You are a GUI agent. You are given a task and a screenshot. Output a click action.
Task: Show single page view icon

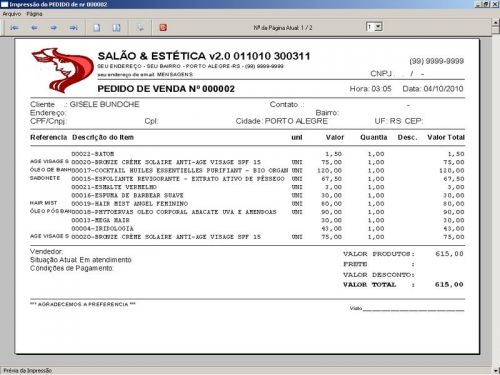(x=97, y=28)
